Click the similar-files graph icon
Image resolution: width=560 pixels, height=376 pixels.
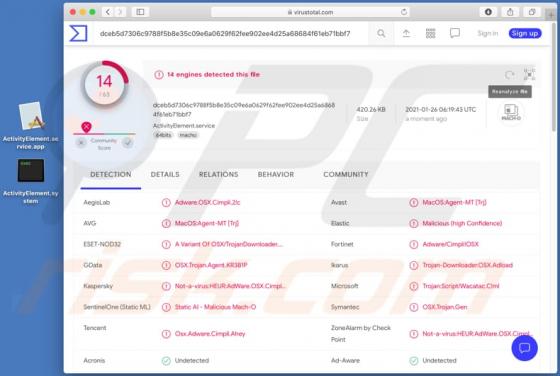529,74
